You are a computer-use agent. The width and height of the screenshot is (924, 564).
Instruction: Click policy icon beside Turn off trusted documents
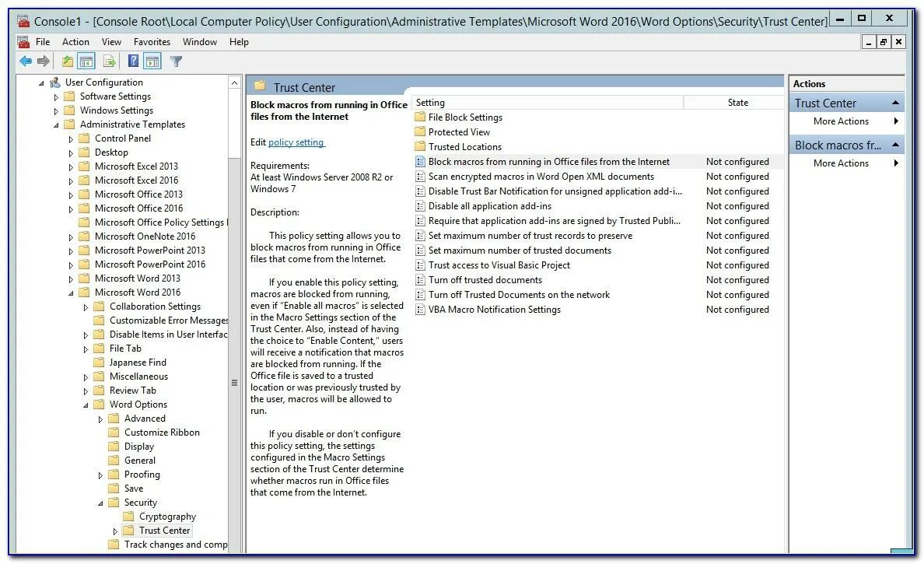tap(420, 280)
